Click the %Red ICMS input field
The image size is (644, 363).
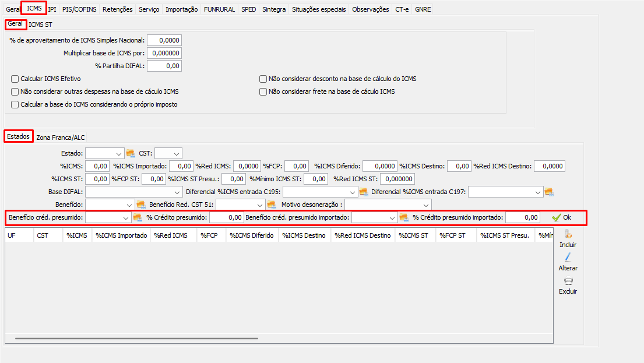point(247,166)
